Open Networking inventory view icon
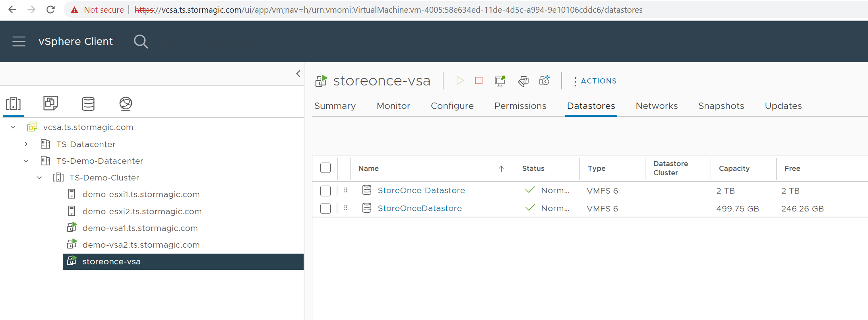This screenshot has height=320, width=868. pyautogui.click(x=126, y=104)
